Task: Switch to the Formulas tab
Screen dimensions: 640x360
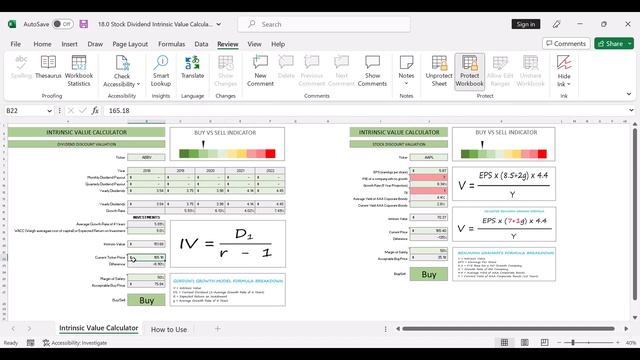Action: coord(171,44)
